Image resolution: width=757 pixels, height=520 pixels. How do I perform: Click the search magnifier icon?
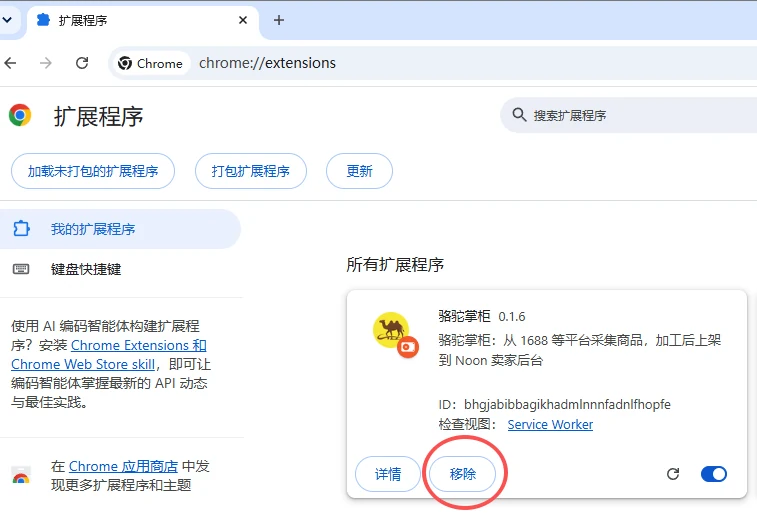519,115
